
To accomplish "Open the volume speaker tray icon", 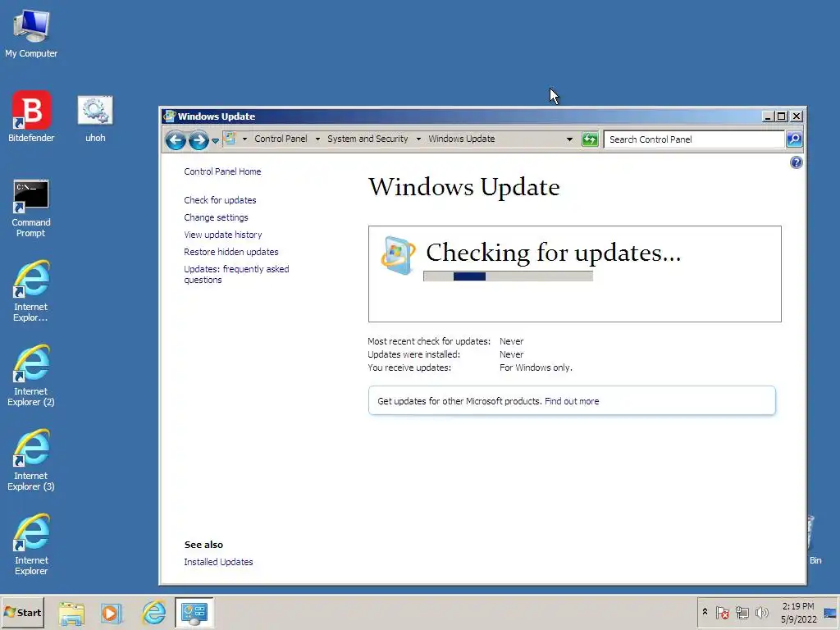I will tap(761, 612).
